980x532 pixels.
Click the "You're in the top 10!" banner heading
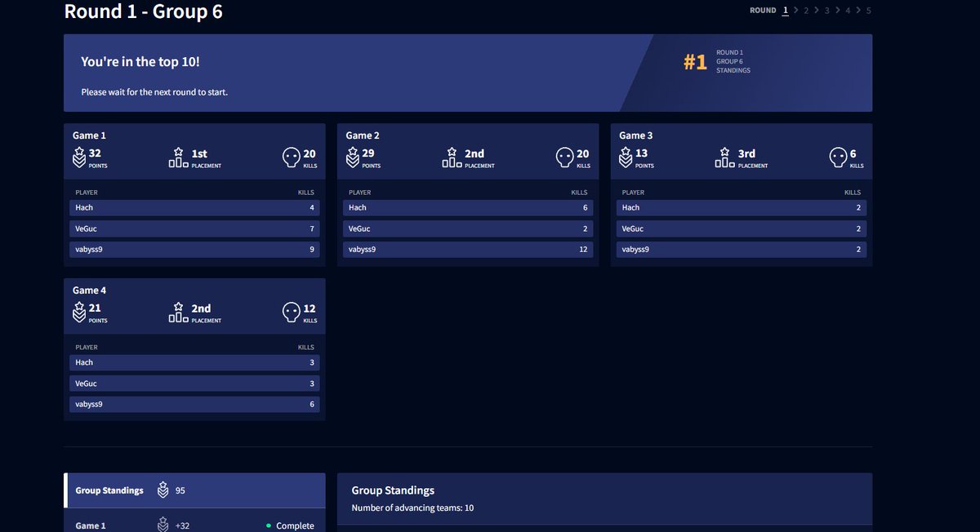coord(140,62)
